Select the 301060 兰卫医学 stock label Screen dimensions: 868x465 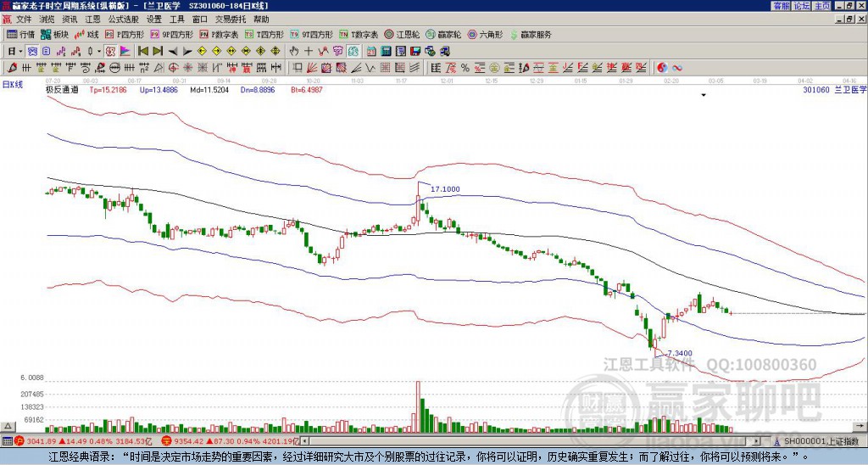point(834,89)
